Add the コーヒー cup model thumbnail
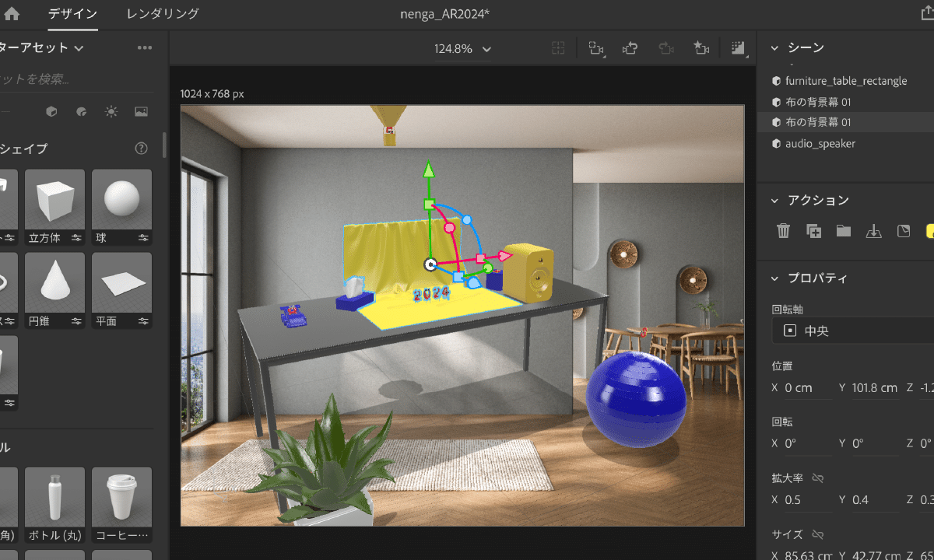 click(121, 497)
